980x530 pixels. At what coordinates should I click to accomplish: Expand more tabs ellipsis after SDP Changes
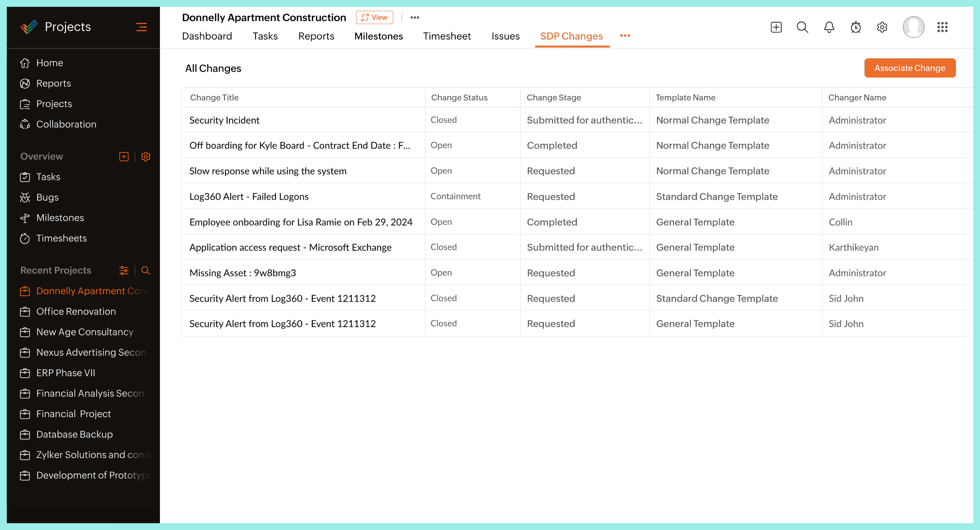pyautogui.click(x=625, y=36)
